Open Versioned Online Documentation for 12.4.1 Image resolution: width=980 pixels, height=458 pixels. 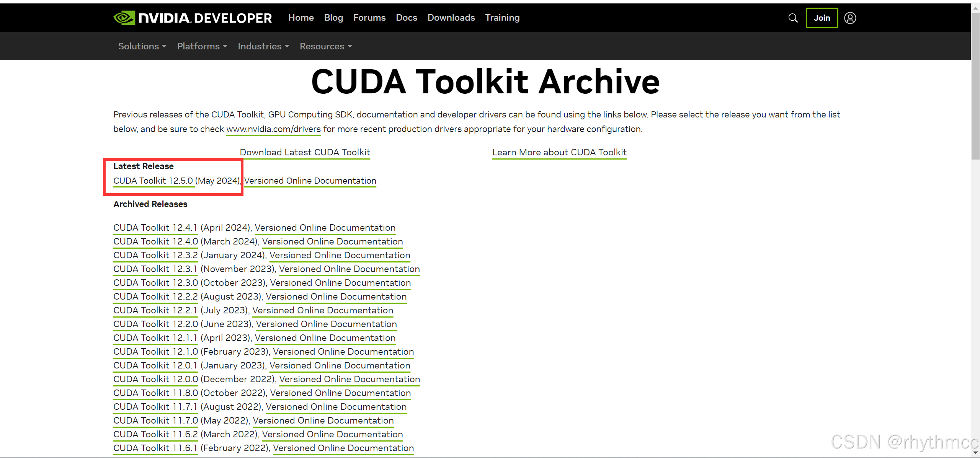pyautogui.click(x=325, y=228)
